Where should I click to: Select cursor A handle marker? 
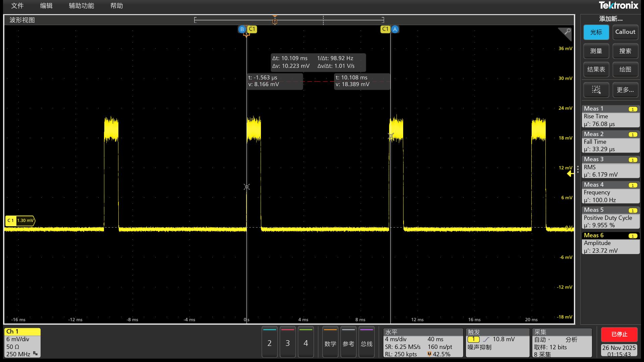coord(395,29)
